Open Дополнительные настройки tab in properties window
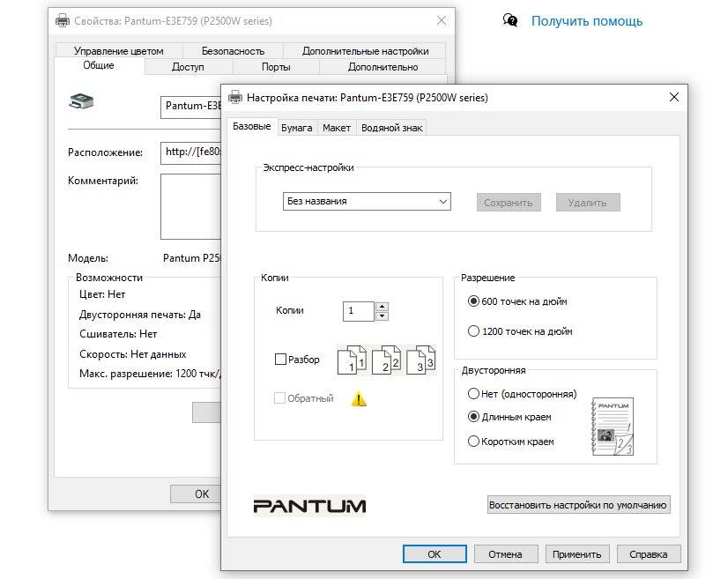Viewport: 728px width, 579px height. point(366,50)
